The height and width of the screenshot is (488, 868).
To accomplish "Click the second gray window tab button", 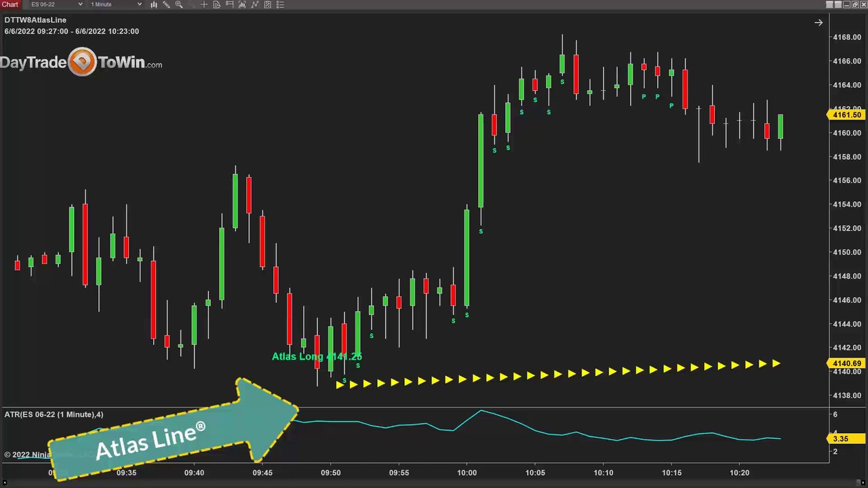I will click(838, 5).
